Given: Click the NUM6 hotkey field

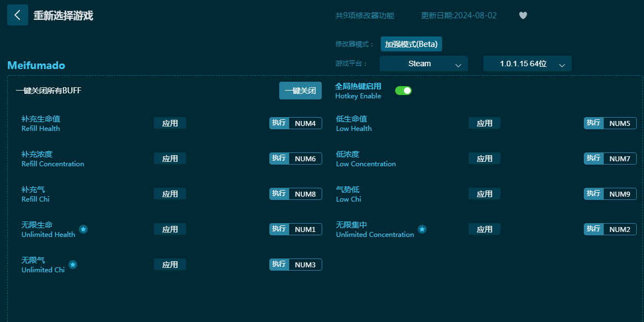Looking at the screenshot, I should click(306, 159).
